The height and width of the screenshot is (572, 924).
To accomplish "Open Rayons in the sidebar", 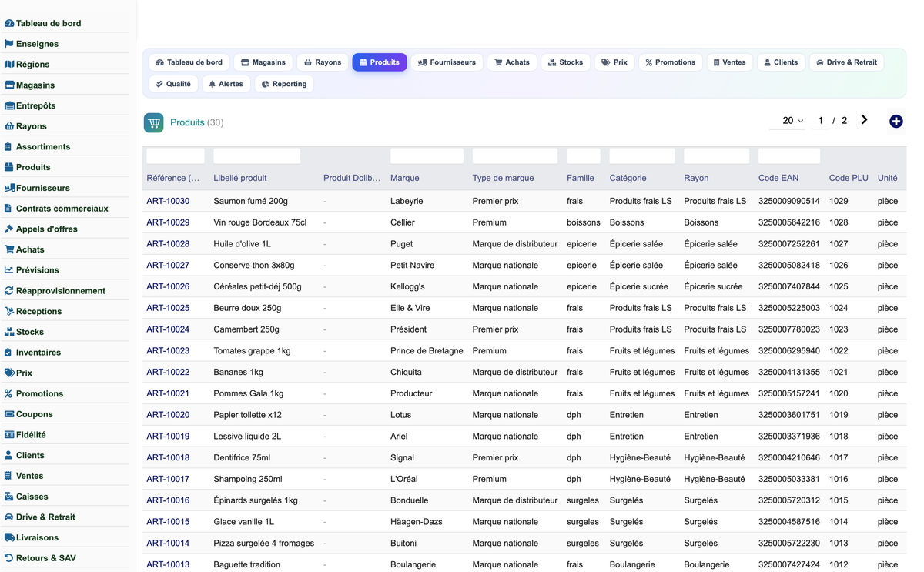I will 25,126.
